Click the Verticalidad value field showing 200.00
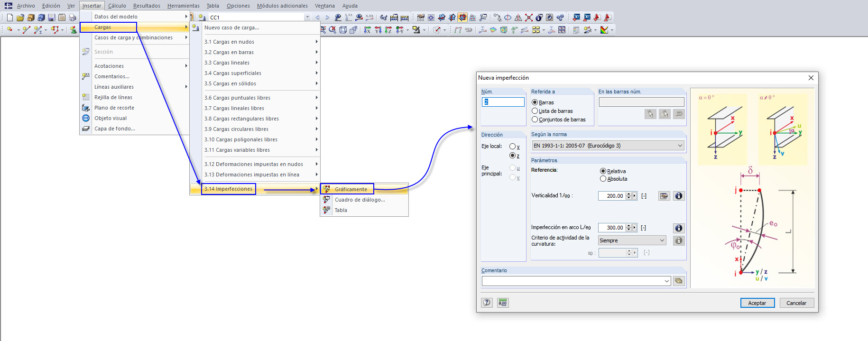Image resolution: width=868 pixels, height=341 pixels. pos(612,196)
